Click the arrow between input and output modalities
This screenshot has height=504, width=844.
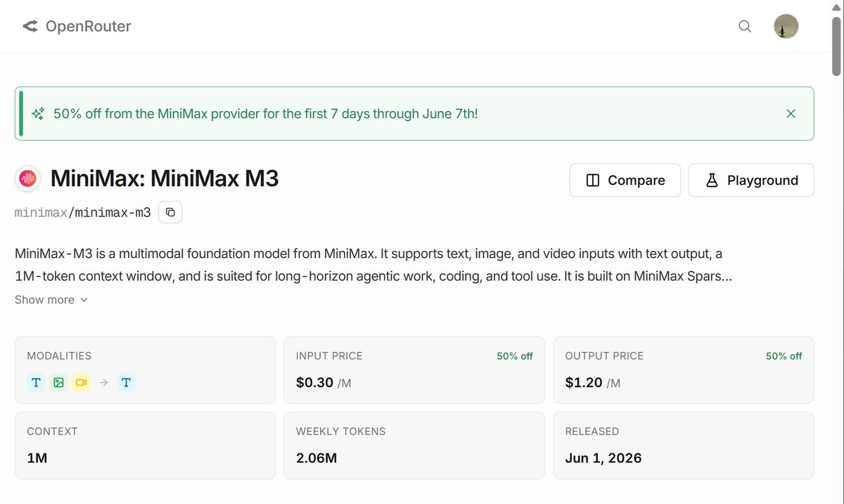[x=103, y=382]
